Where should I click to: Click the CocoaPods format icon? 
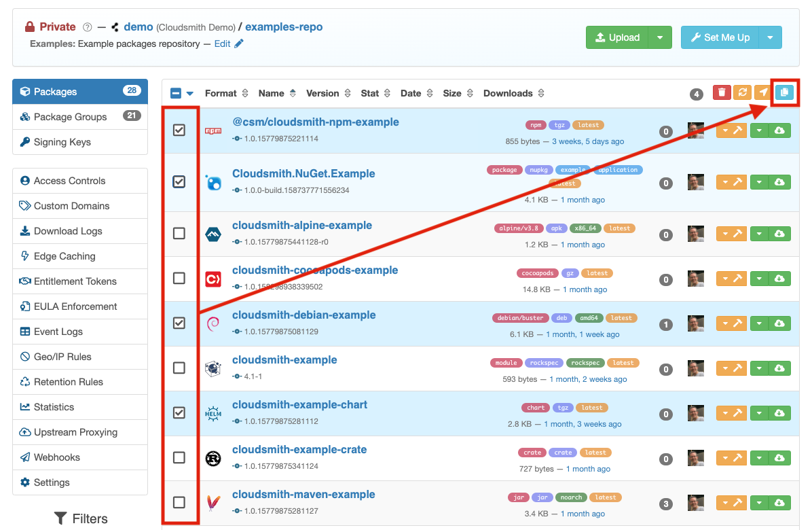(213, 279)
